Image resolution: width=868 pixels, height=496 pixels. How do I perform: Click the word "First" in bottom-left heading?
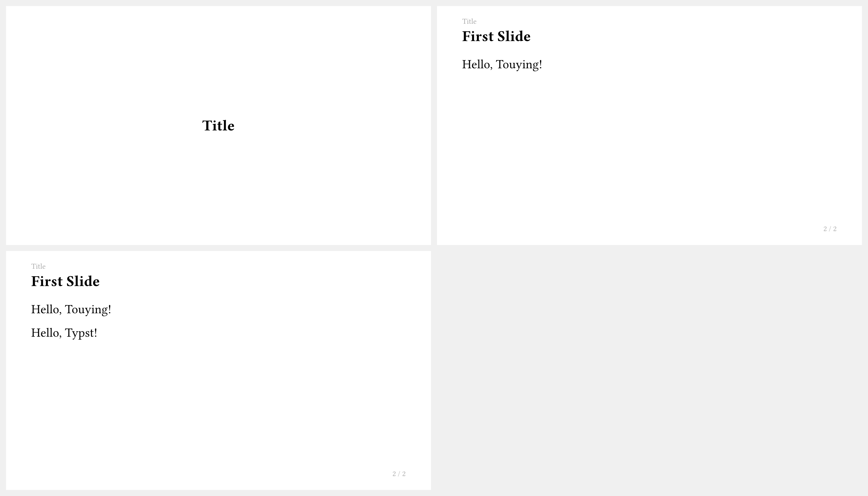click(x=47, y=281)
